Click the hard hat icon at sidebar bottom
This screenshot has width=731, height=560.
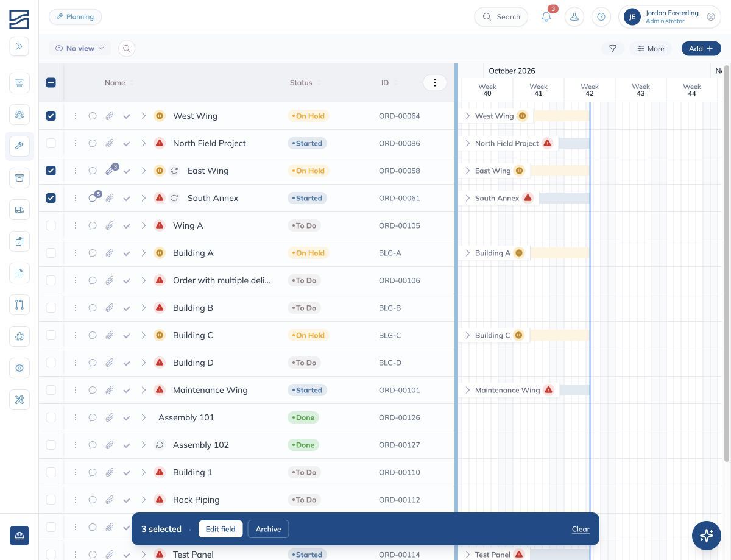click(x=19, y=536)
